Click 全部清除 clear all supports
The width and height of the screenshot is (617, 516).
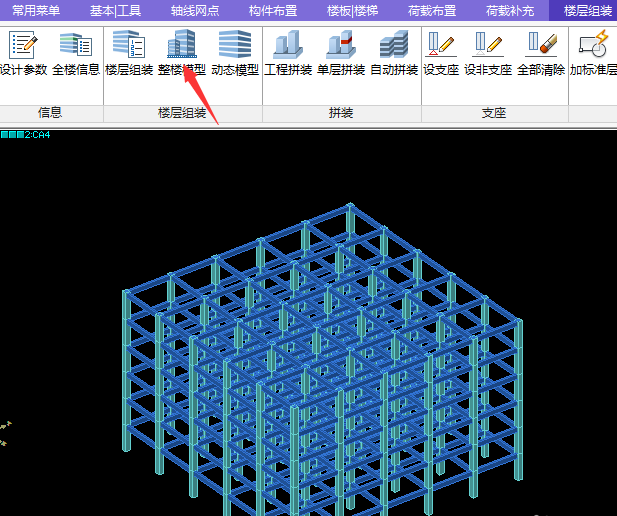pos(541,53)
